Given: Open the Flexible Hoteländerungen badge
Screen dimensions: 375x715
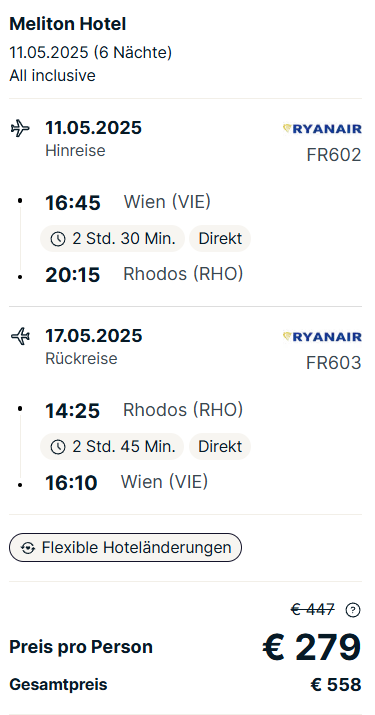Looking at the screenshot, I should 125,548.
